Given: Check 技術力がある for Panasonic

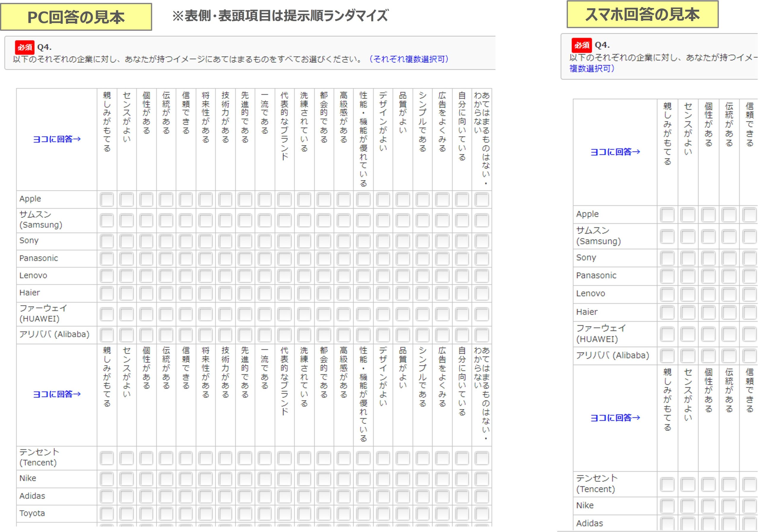Looking at the screenshot, I should tap(225, 259).
